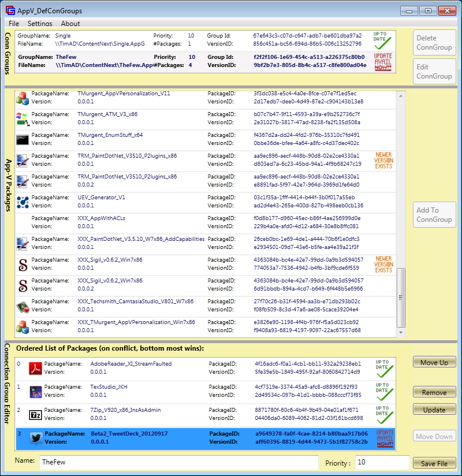The height and width of the screenshot is (476, 462).
Task: Click TweetDeck PackageID a9649378-fa0f-4cae value
Action: pos(311,433)
